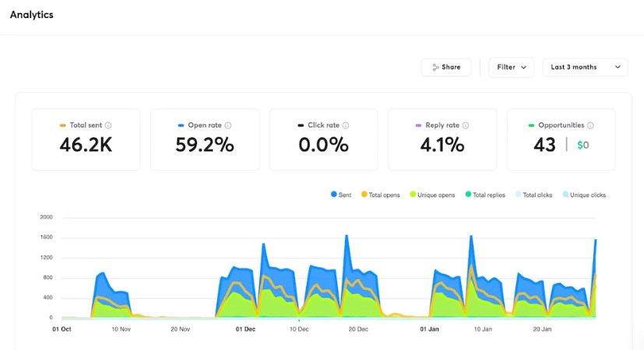Toggle Total replies legend item
This screenshot has width=644, height=350.
pos(485,195)
